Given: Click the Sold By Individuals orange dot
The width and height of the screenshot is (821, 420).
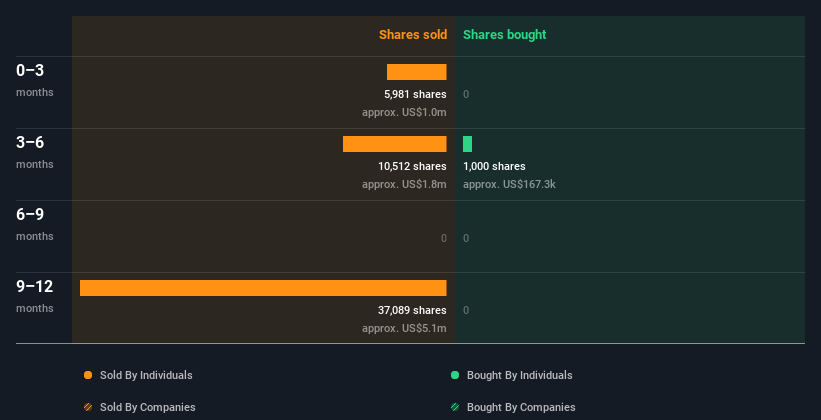Looking at the screenshot, I should pos(88,375).
